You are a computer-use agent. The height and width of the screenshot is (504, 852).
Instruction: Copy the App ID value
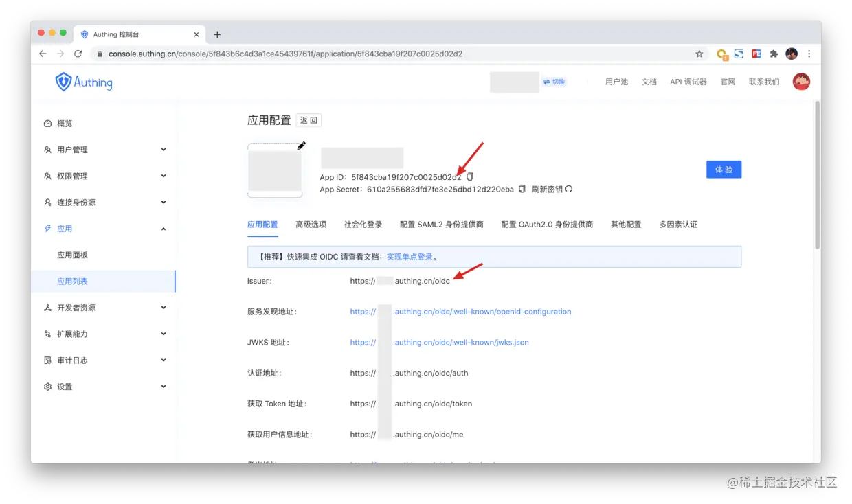(x=470, y=177)
